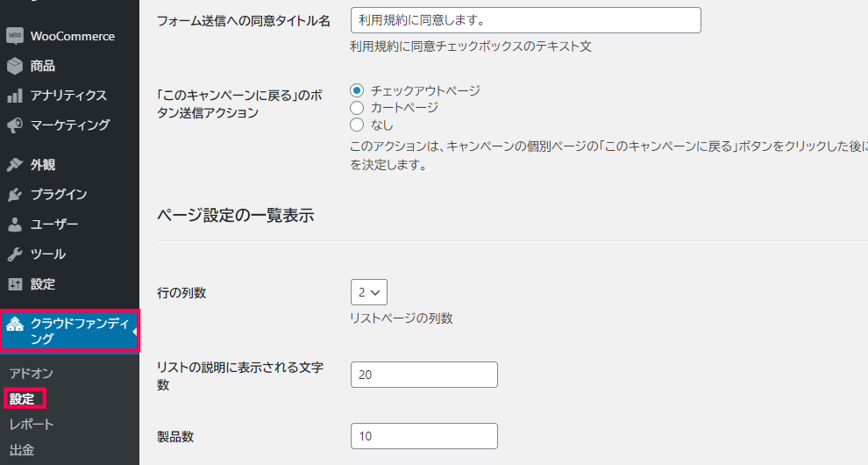Open クラウドファンディング menu item
Screen dimensions: 868x465
[x=69, y=331]
